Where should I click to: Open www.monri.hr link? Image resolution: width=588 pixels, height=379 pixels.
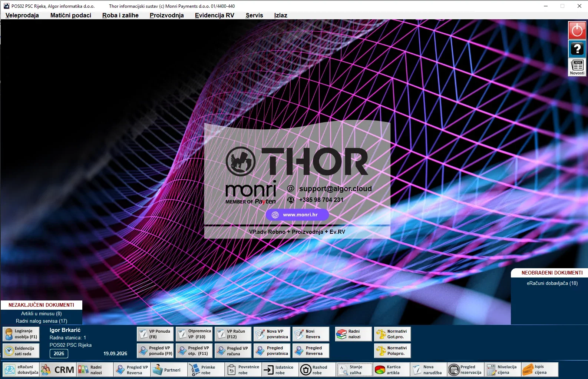pyautogui.click(x=297, y=215)
